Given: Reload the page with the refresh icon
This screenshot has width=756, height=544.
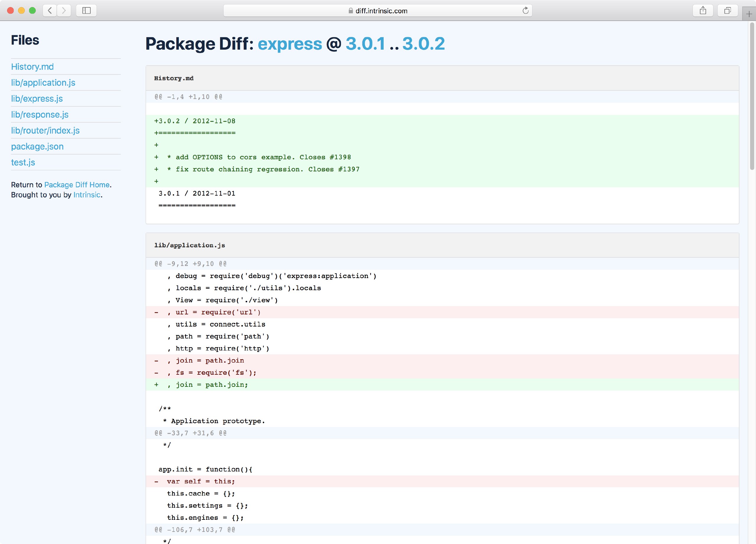Looking at the screenshot, I should point(525,10).
